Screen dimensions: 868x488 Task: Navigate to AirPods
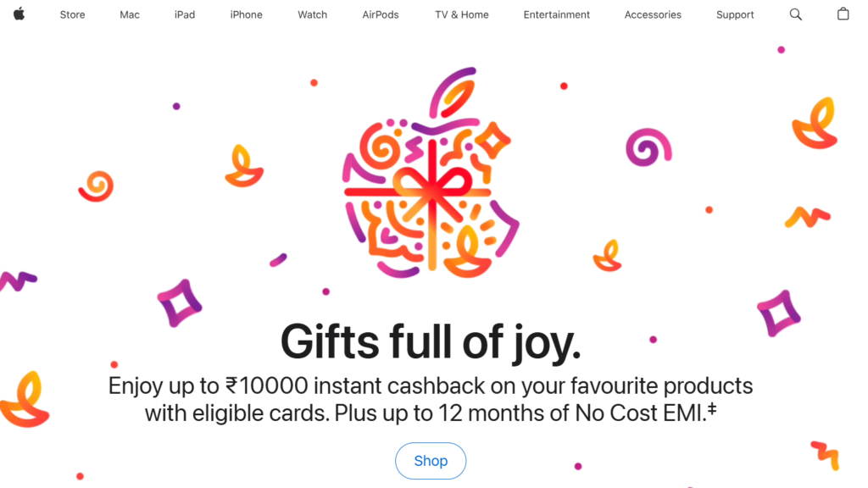381,15
